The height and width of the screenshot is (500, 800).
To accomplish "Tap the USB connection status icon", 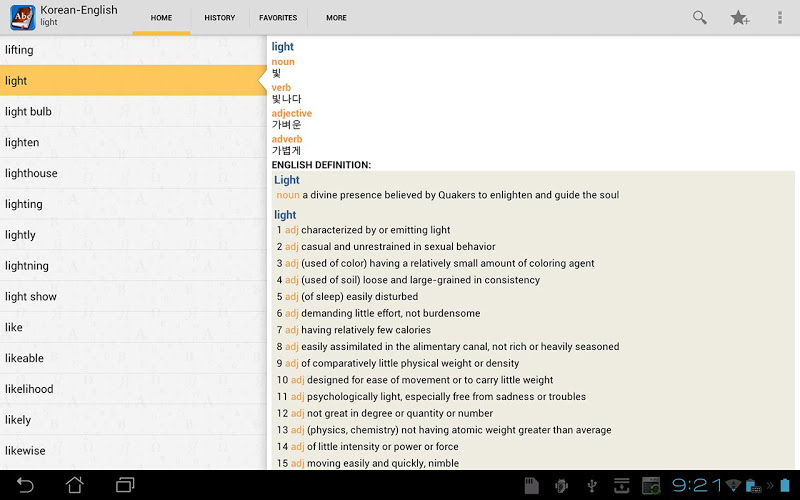I will (x=592, y=486).
